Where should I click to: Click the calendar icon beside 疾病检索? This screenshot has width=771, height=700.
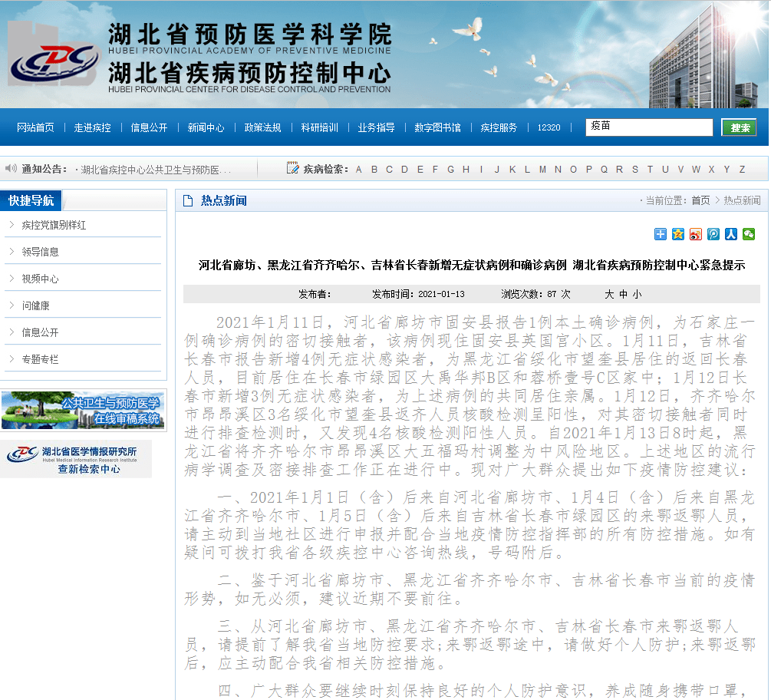292,167
